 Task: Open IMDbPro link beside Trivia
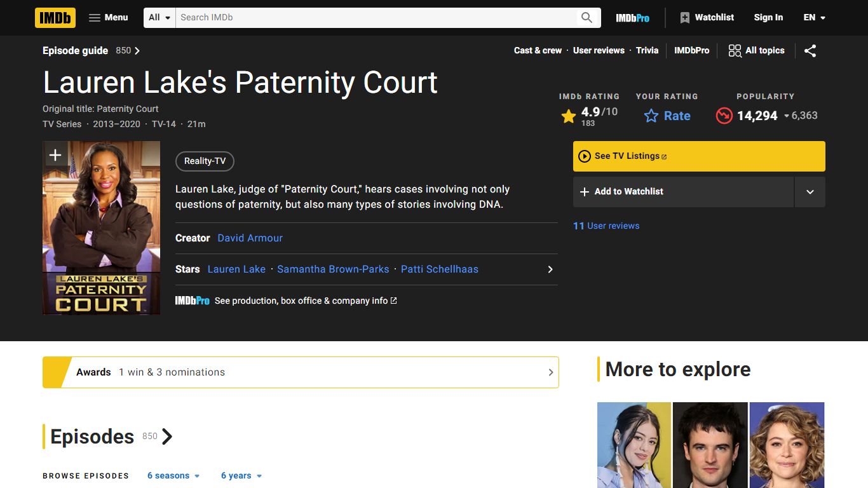point(691,51)
